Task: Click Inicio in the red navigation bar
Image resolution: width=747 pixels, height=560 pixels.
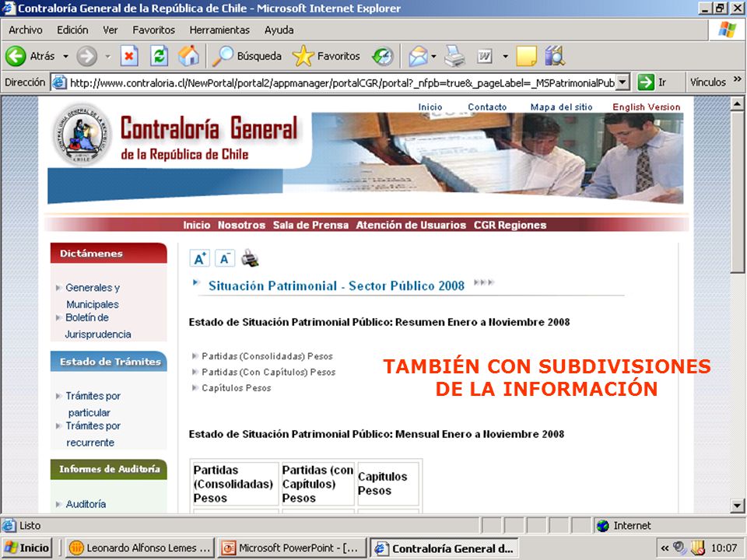Action: [197, 226]
